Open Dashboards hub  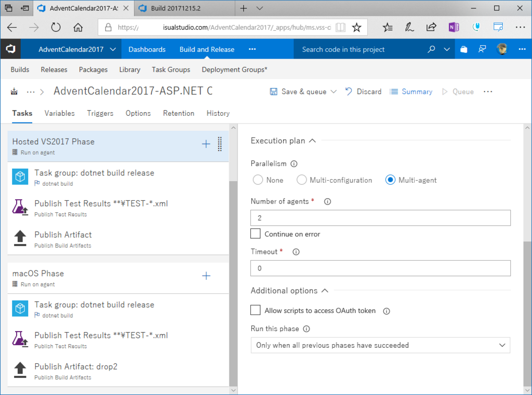pos(147,49)
